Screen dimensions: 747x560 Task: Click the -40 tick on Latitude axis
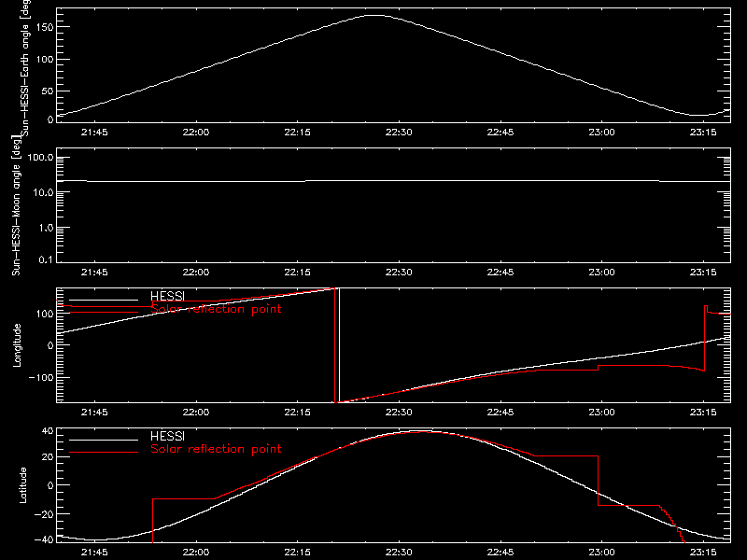[45, 539]
